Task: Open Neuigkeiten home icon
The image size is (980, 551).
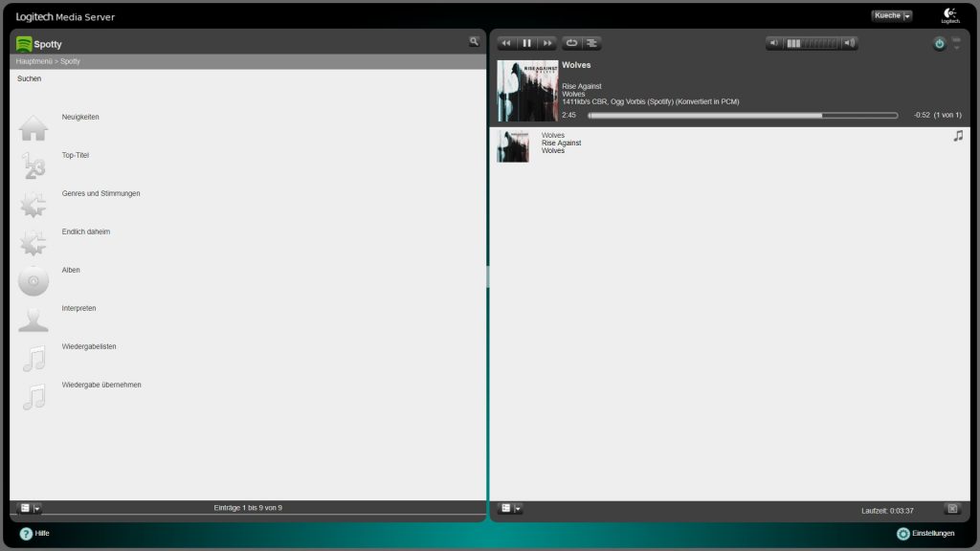Action: [33, 128]
